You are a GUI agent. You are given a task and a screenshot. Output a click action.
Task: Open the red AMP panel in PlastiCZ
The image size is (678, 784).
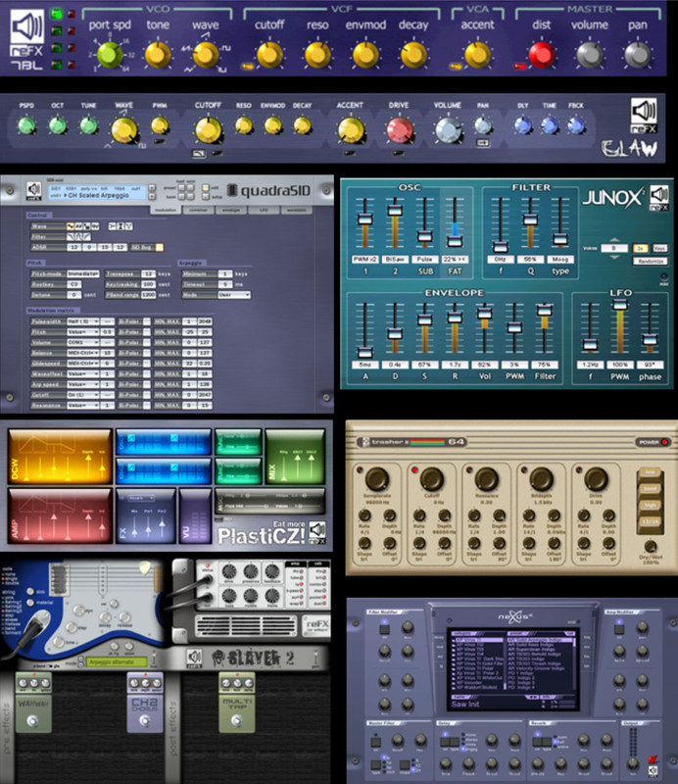(x=60, y=516)
